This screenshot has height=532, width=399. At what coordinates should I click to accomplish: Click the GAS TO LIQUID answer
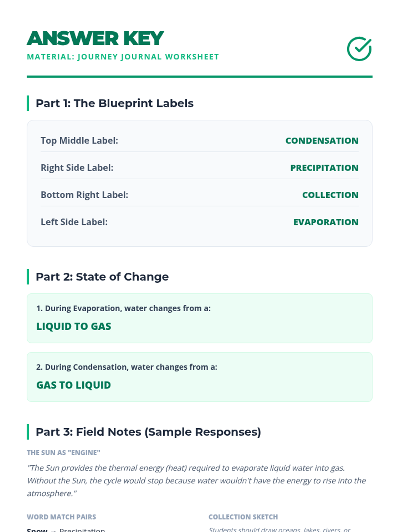73,385
